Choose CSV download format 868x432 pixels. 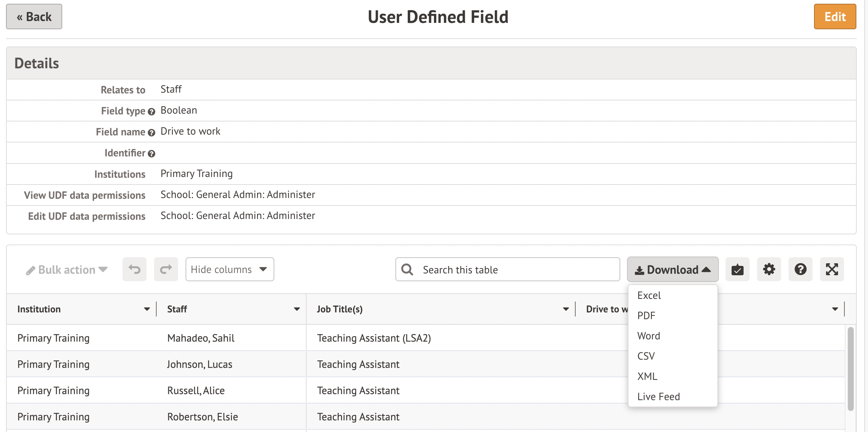pyautogui.click(x=646, y=356)
